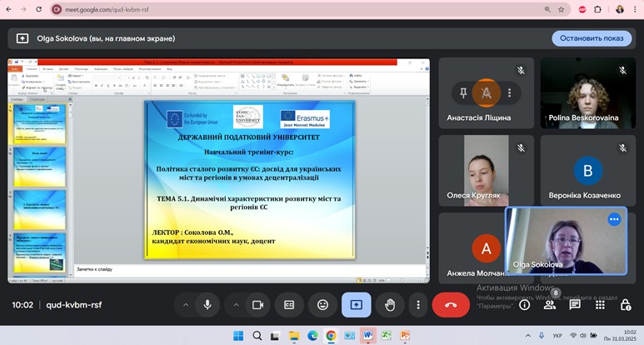
Task: Enable closed captions in Meet
Action: click(x=289, y=305)
